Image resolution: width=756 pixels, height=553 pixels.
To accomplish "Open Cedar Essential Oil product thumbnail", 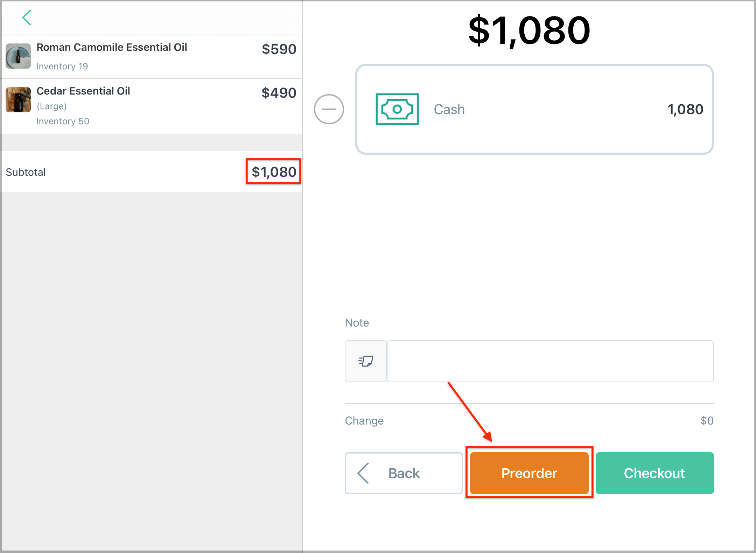I will click(18, 100).
